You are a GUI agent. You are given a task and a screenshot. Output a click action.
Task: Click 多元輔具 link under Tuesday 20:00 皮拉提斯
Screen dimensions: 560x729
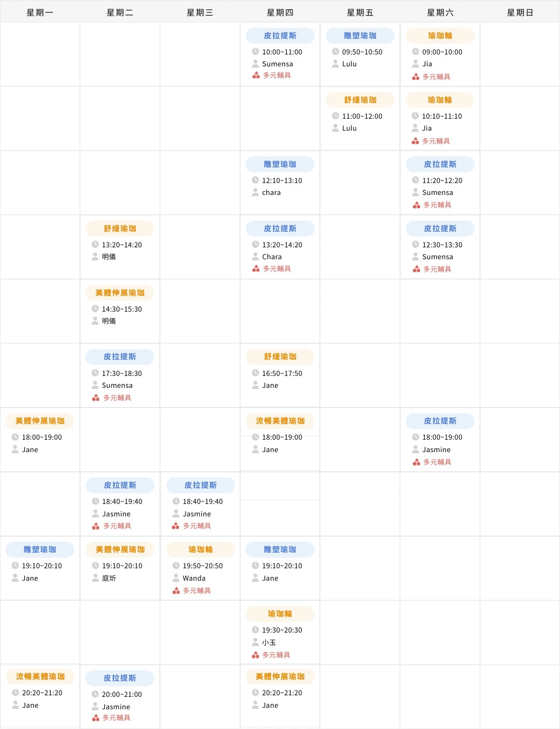click(x=116, y=718)
